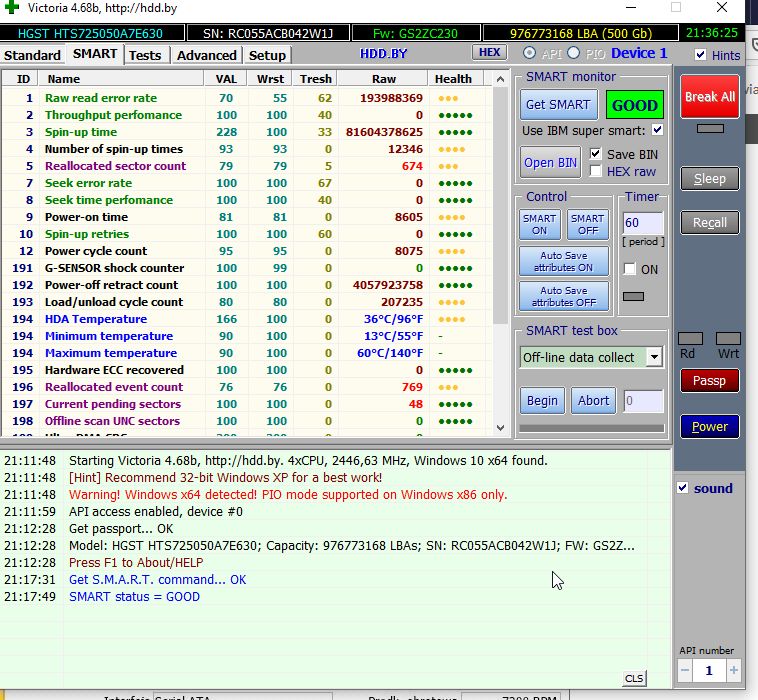Screen dimensions: 758x700
Task: Open the Setup tab
Action: 267,55
